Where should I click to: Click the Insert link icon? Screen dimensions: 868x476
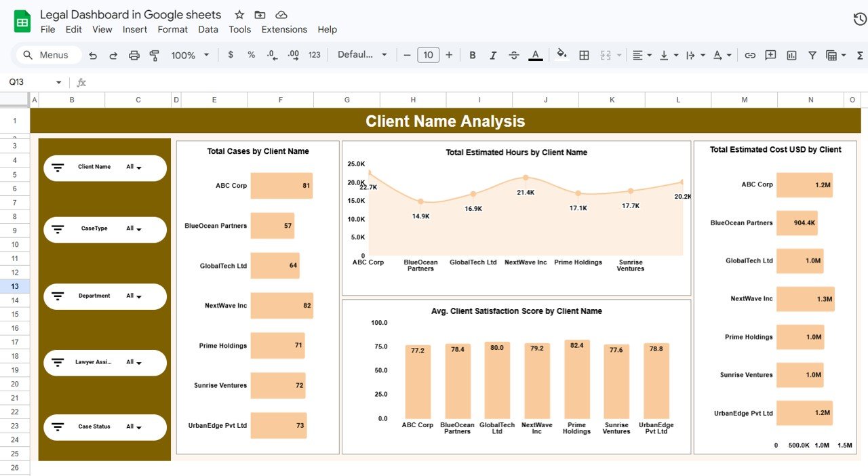point(751,55)
